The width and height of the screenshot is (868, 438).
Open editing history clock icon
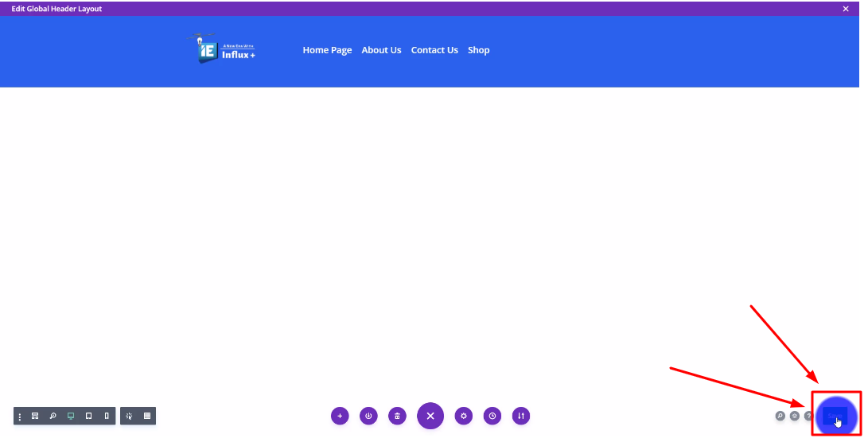(x=492, y=416)
